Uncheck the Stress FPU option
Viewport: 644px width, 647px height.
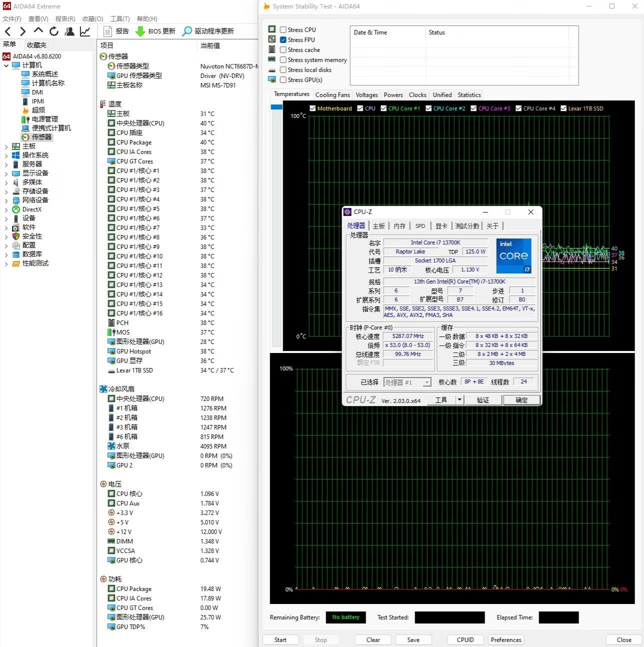coord(283,40)
